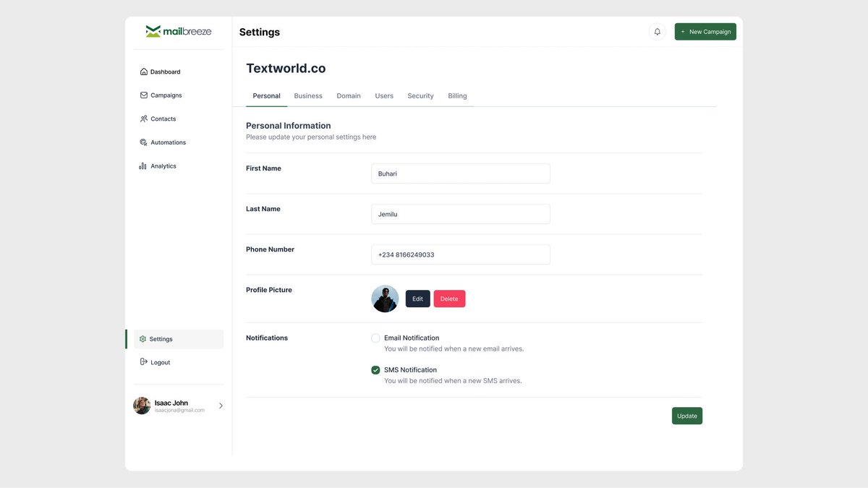Click the Logout door icon
This screenshot has width=868, height=488.
coord(143,362)
